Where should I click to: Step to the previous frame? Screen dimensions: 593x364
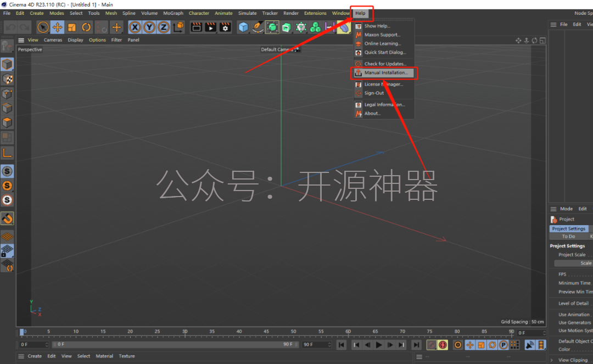point(367,345)
